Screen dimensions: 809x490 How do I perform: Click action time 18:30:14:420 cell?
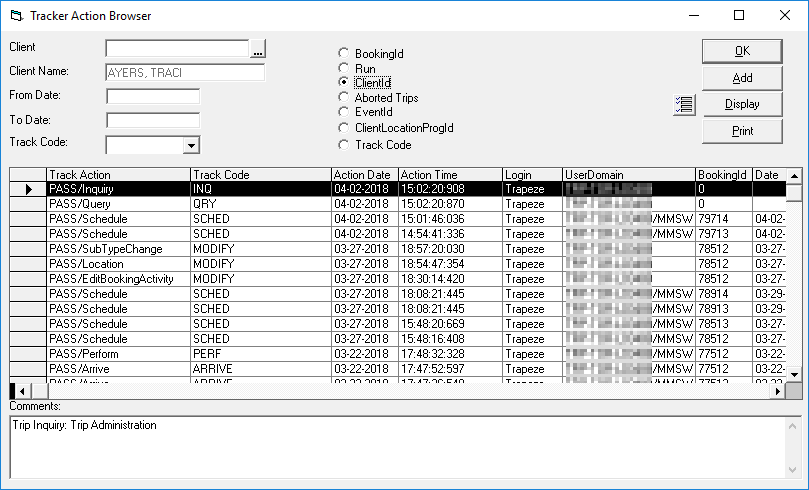(450, 279)
